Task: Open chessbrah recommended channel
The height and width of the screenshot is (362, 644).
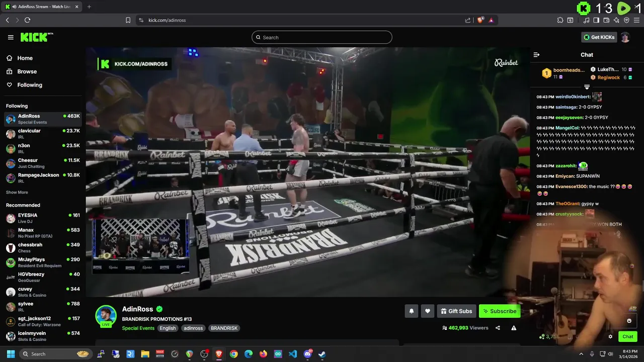Action: [43, 247]
